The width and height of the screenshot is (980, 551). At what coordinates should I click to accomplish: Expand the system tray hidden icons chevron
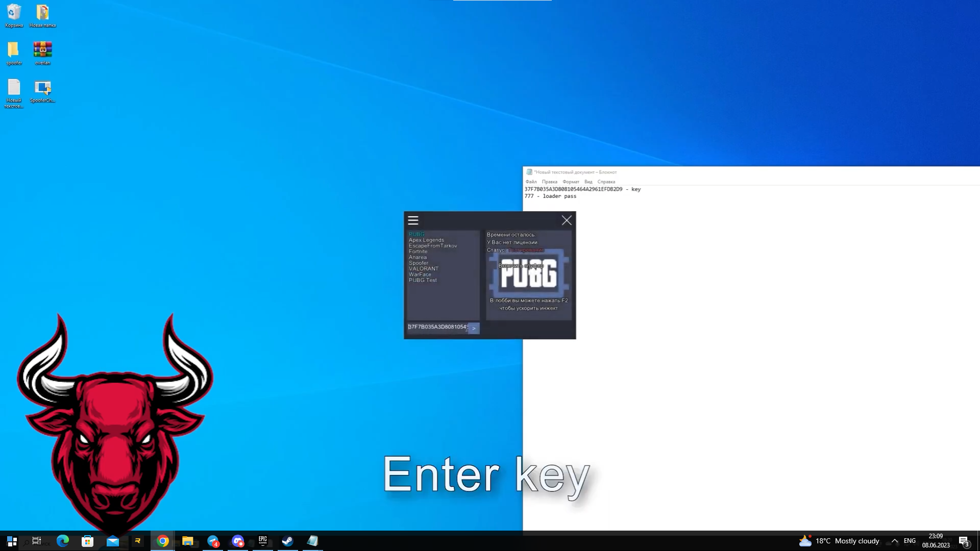pos(894,541)
